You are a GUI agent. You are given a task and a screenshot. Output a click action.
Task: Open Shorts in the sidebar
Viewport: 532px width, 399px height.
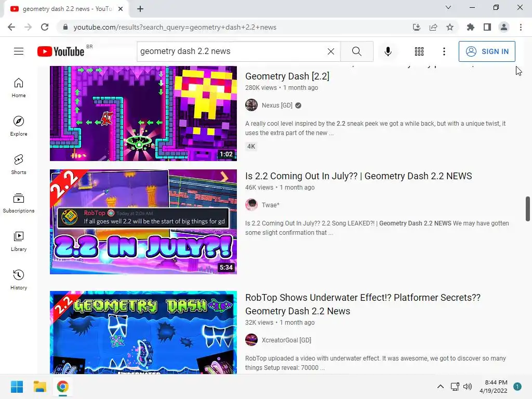tap(19, 165)
